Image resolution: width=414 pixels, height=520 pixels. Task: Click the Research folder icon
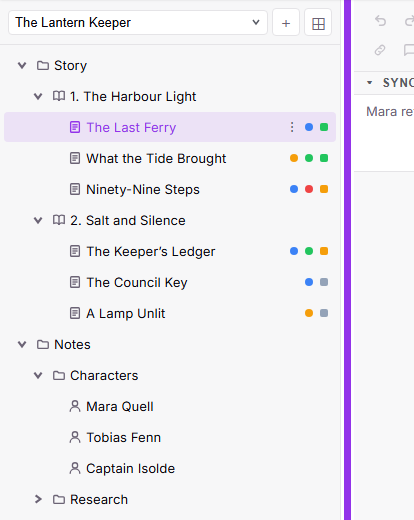tap(59, 499)
